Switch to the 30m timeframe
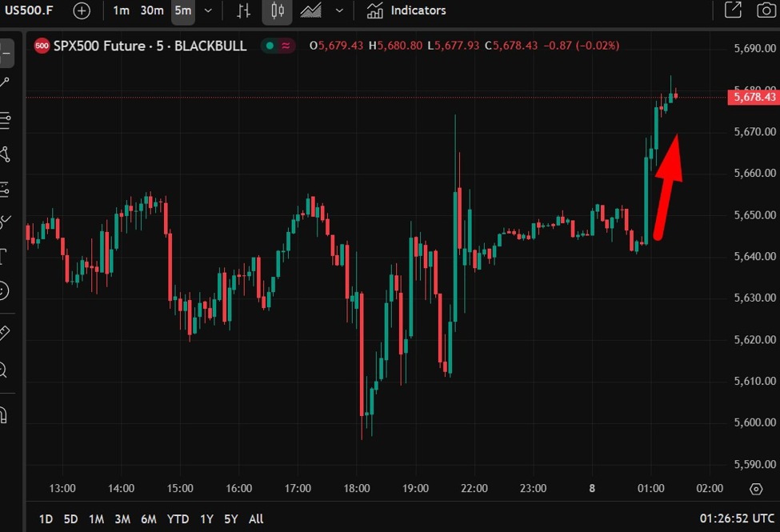780x532 pixels. [x=152, y=10]
